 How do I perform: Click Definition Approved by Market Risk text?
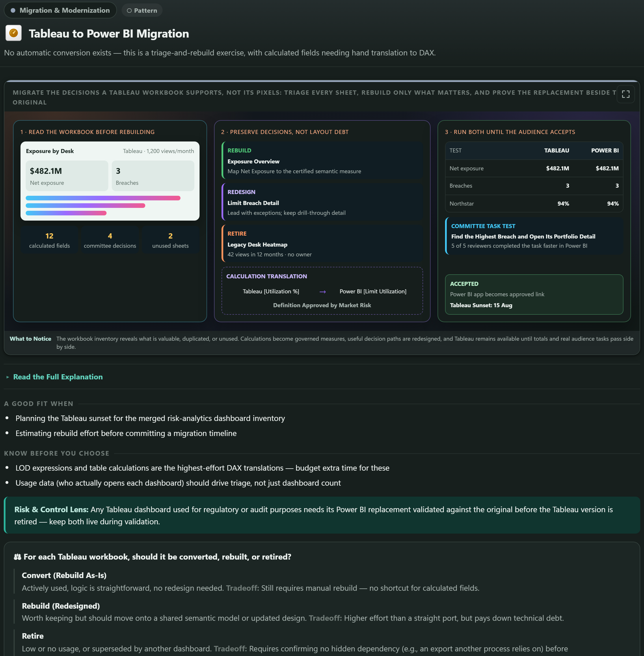click(322, 305)
